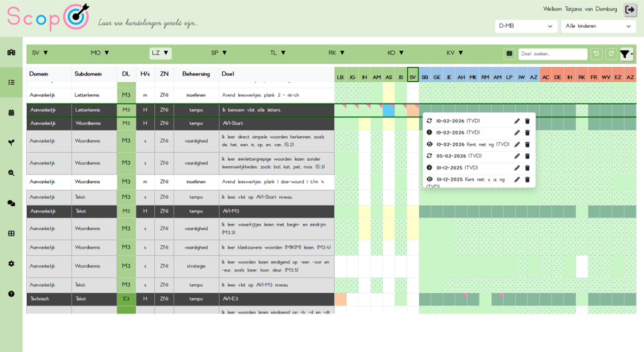Open the D-MB group dropdown
The height and width of the screenshot is (352, 644).
(526, 26)
